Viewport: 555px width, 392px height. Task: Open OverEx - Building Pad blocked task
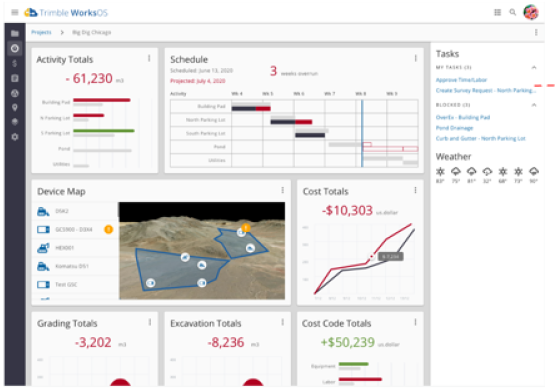click(x=463, y=117)
